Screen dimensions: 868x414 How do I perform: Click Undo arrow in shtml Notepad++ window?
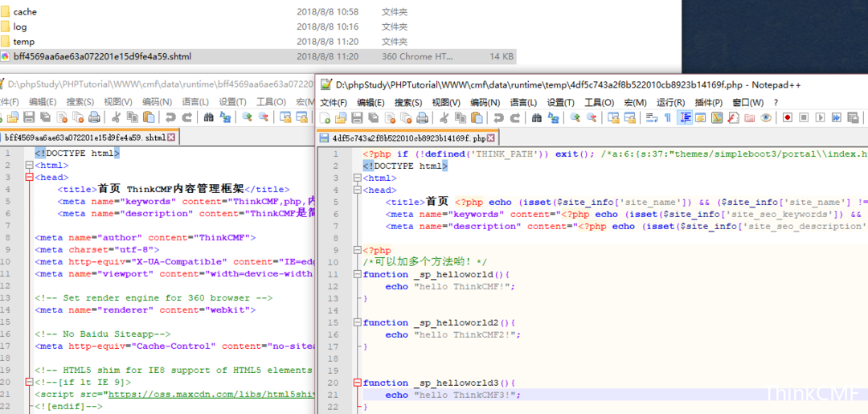click(x=170, y=117)
